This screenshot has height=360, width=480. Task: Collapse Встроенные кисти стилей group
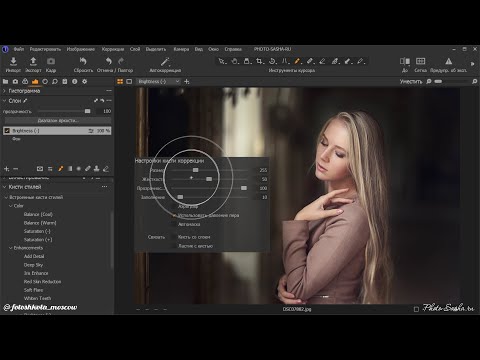coord(6,197)
